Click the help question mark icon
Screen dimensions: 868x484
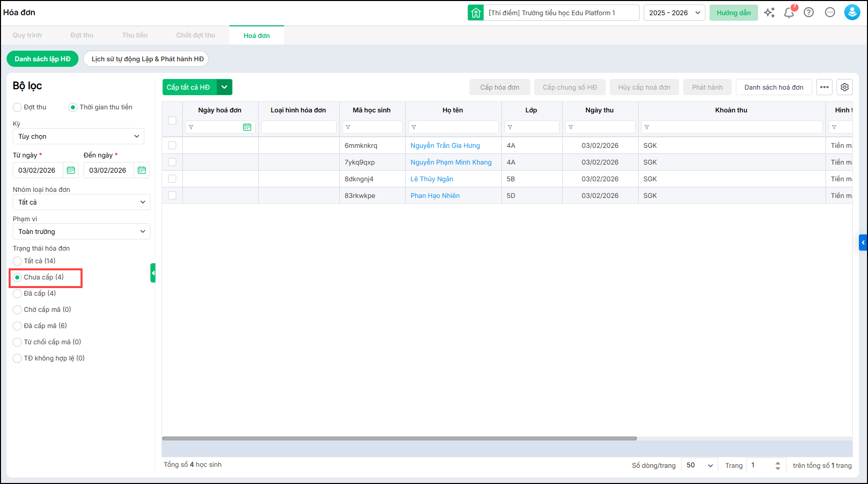[809, 13]
